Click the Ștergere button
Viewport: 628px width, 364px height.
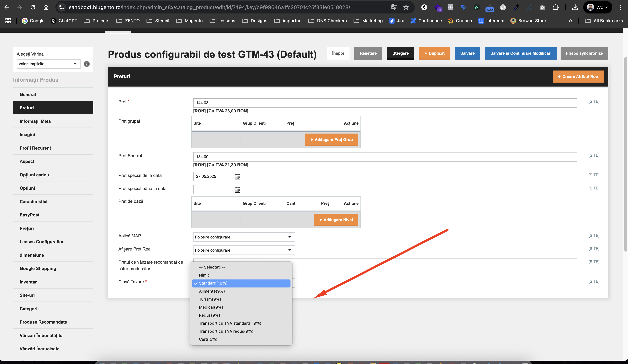(x=401, y=53)
